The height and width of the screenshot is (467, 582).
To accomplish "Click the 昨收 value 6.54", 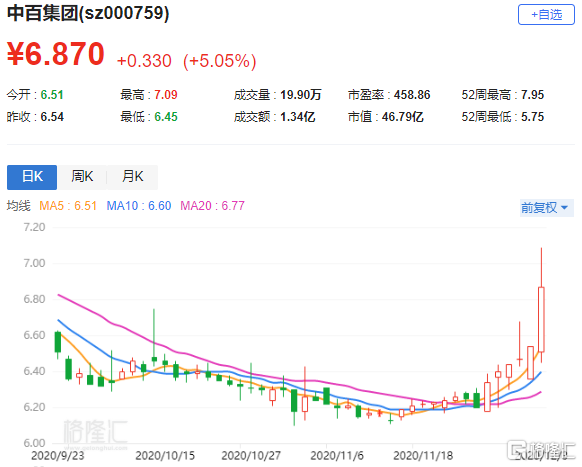I will 52,117.
